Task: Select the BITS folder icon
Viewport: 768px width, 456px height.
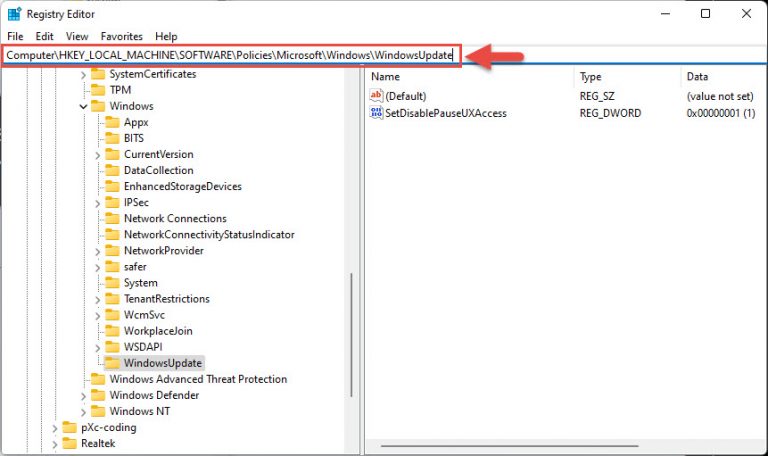Action: (113, 138)
